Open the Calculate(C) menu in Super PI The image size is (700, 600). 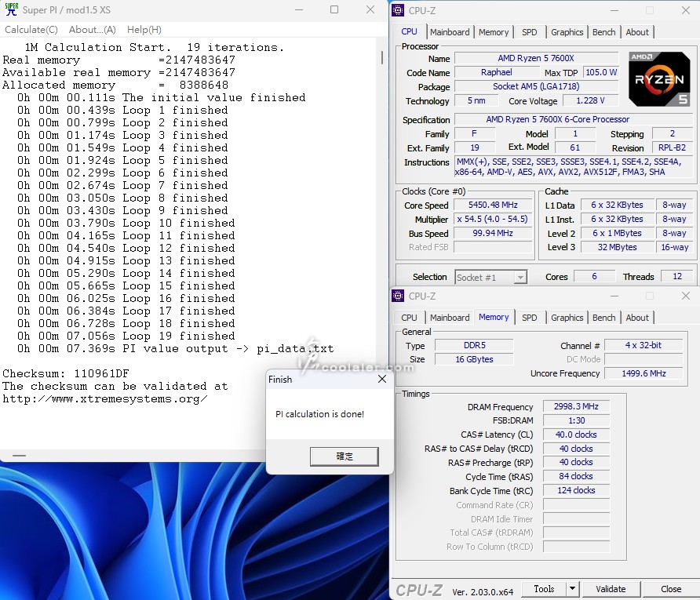(31, 30)
